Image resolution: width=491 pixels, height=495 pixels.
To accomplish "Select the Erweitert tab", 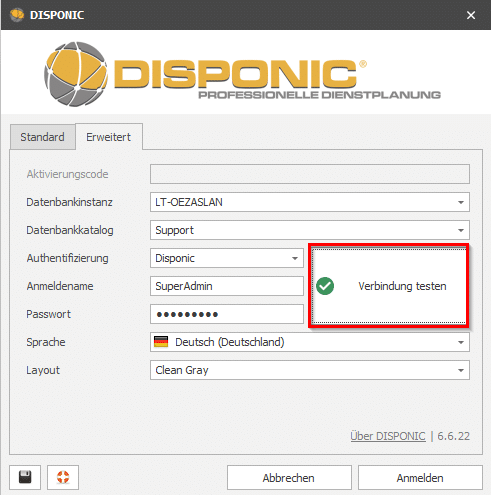I will tap(109, 137).
